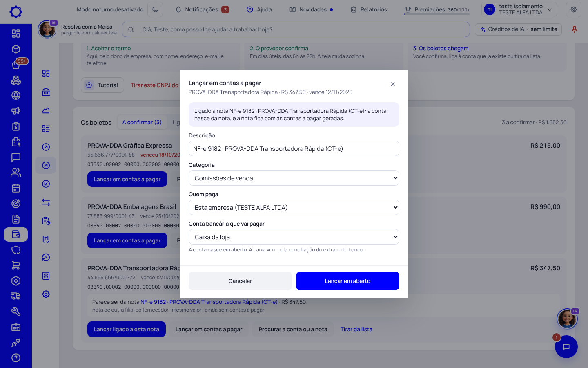
Task: Open the bank building icon in the secondary sidebar
Action: (x=46, y=92)
